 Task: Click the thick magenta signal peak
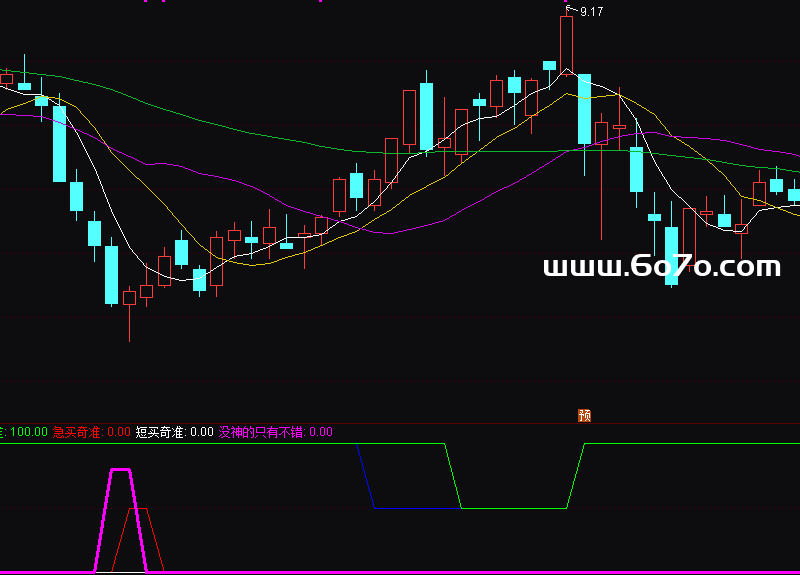(x=121, y=469)
